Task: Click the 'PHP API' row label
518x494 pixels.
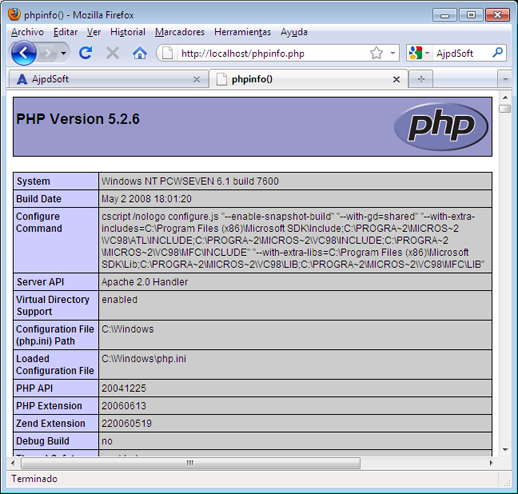Action: [34, 388]
